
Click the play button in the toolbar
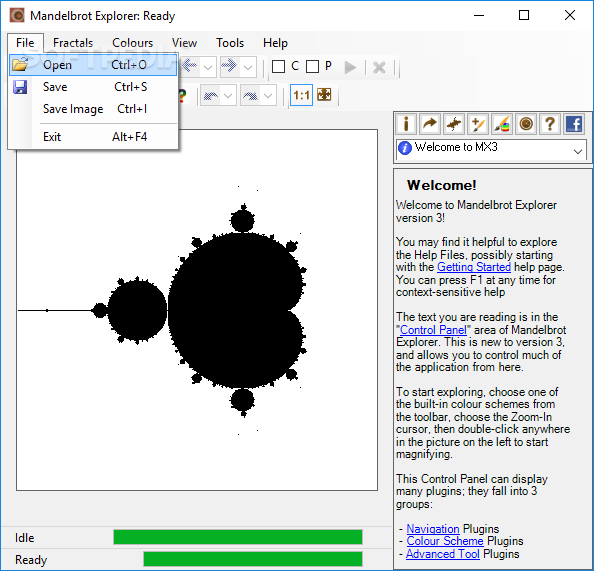point(350,67)
